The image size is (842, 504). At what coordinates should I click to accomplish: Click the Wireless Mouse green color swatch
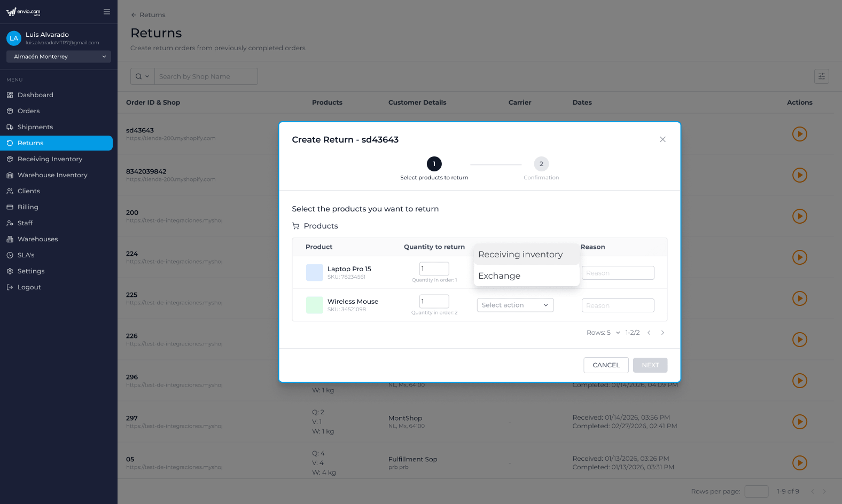[314, 305]
